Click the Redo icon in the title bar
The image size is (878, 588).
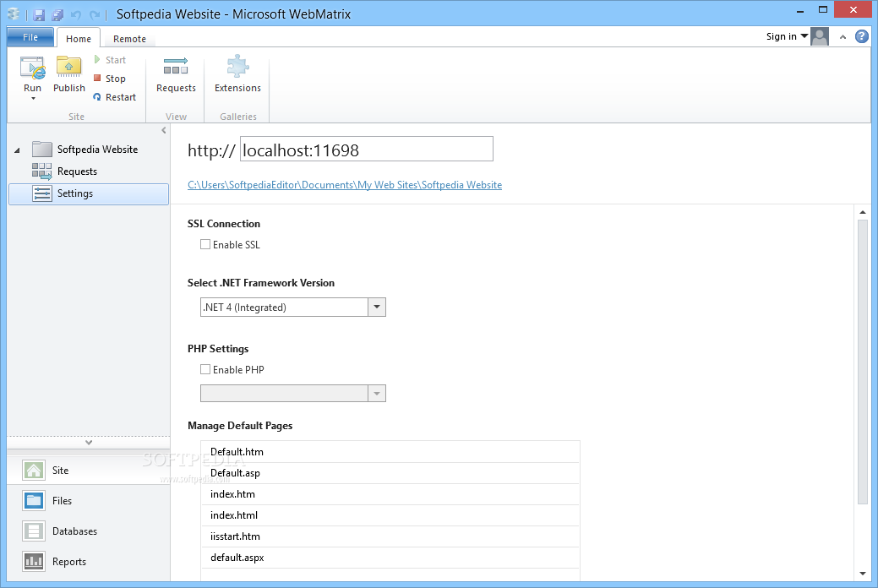click(x=95, y=14)
